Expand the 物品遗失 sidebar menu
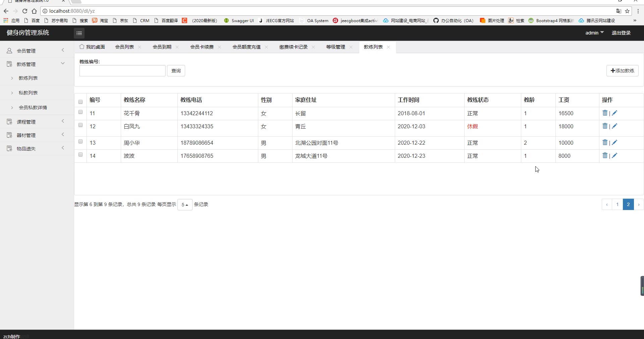 point(37,148)
